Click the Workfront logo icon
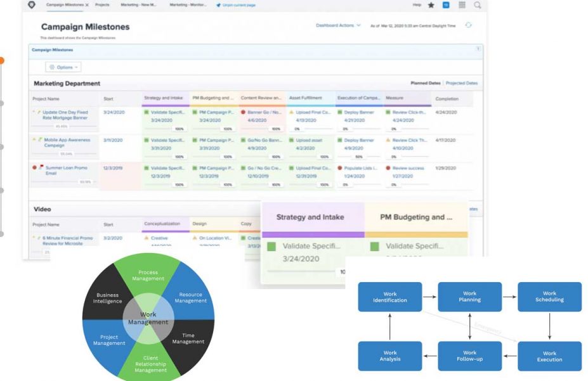Viewport: 588px width, 381px height. click(32, 5)
